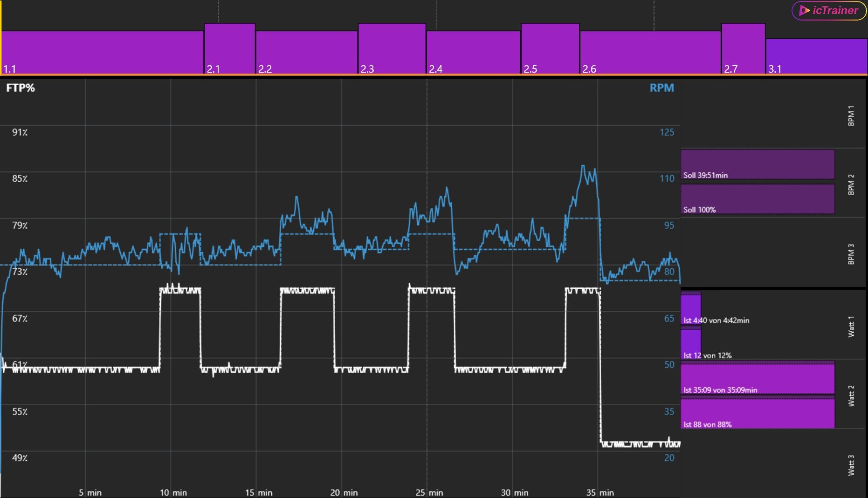Click the blue RPM axis label
Image resolution: width=868 pixels, height=498 pixels.
click(x=661, y=88)
